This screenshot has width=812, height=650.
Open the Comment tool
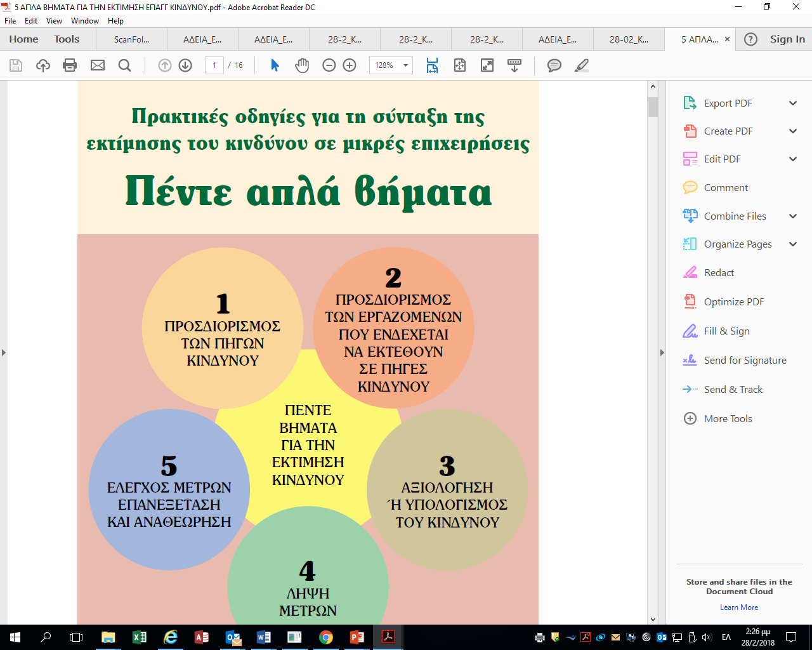click(716, 187)
